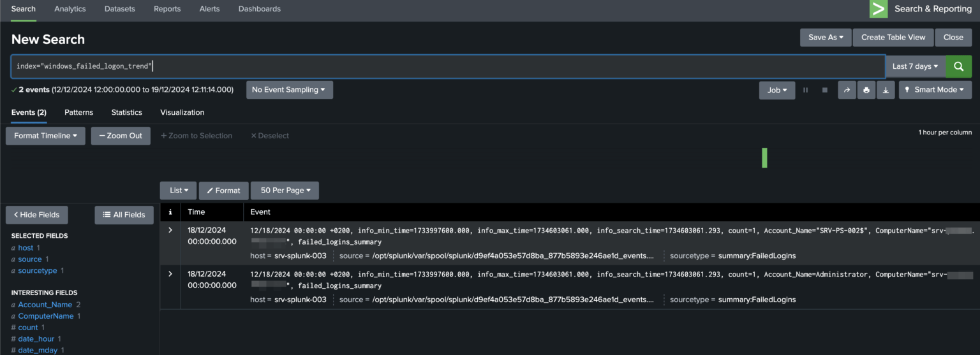Screen dimensions: 980x355
Task: Click the export download icon
Action: pyautogui.click(x=886, y=90)
